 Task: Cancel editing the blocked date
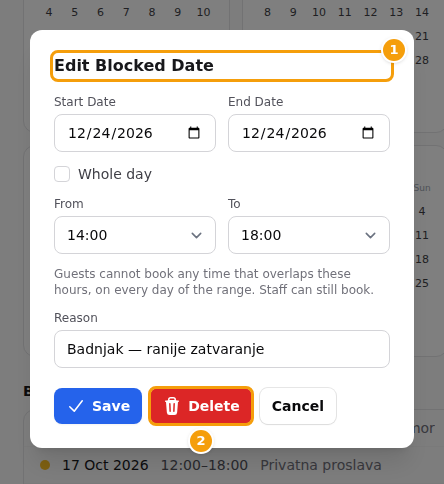[298, 406]
